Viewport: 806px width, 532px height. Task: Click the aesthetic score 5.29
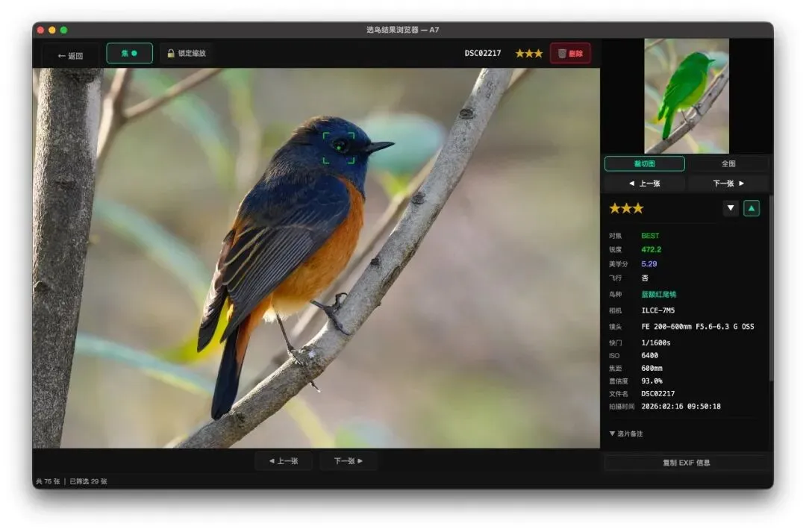click(649, 264)
